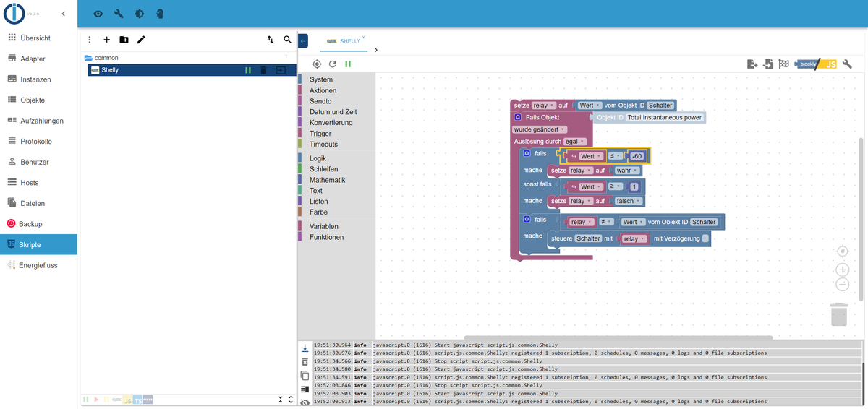
Task: Open the Trigger block category
Action: (x=320, y=134)
